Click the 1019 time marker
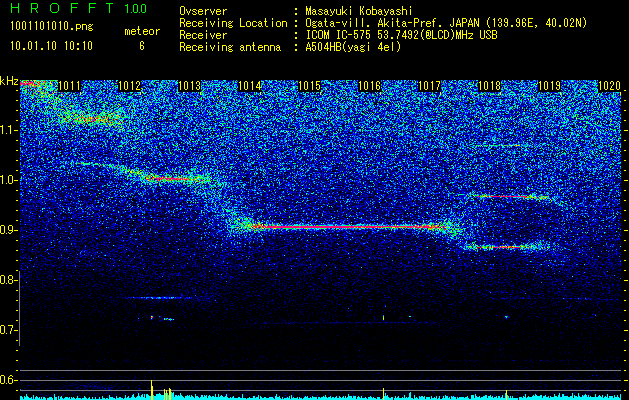 pos(550,86)
